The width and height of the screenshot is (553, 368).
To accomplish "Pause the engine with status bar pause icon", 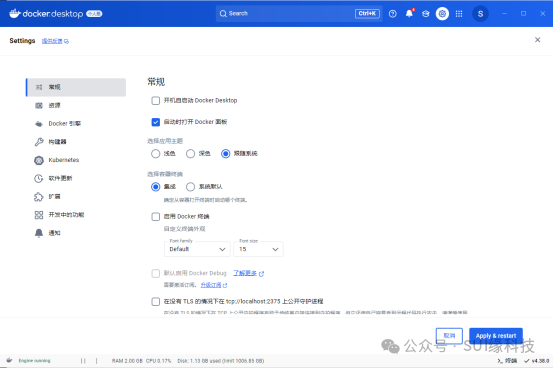I will tap(83, 361).
